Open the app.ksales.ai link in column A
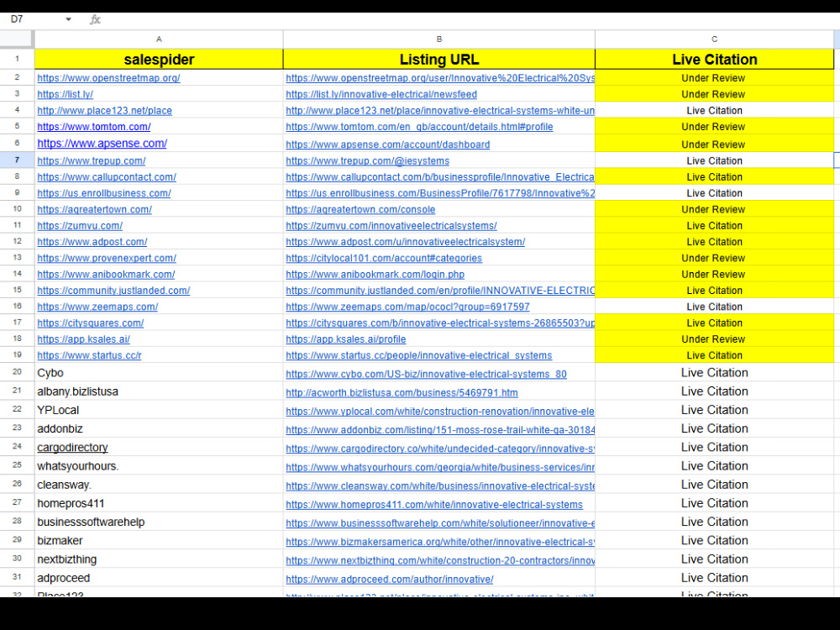 [x=83, y=339]
